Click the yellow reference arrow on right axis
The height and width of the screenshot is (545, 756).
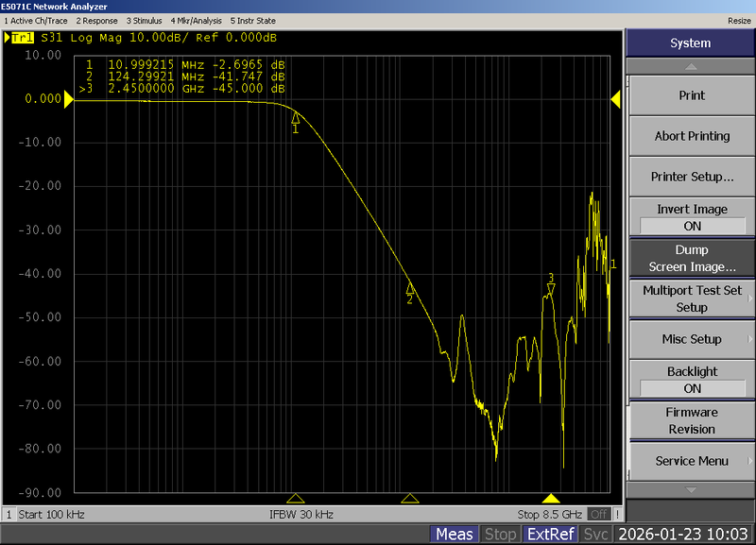point(617,98)
